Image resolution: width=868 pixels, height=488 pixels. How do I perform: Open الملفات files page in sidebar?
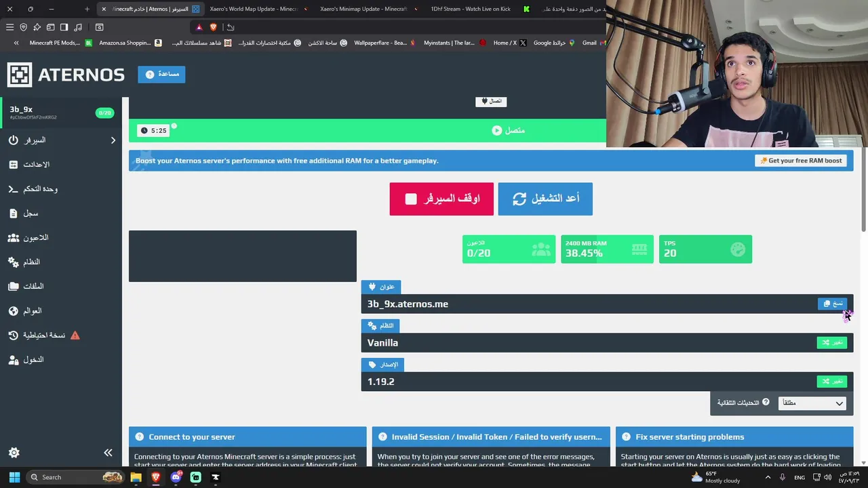[61, 287]
